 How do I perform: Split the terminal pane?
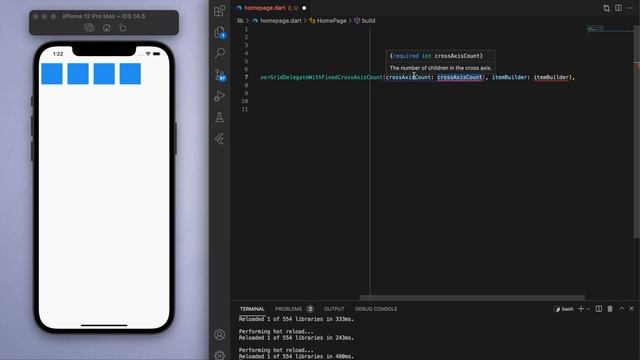tap(599, 309)
